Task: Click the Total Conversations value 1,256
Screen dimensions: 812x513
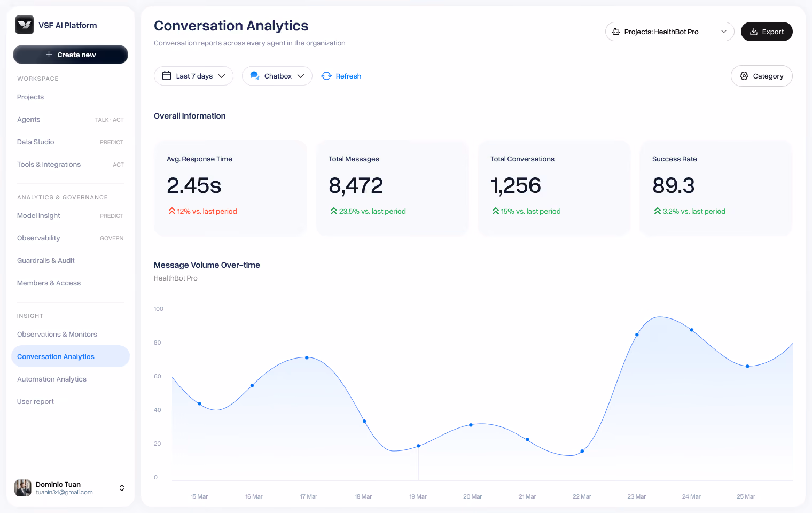Action: coord(516,185)
